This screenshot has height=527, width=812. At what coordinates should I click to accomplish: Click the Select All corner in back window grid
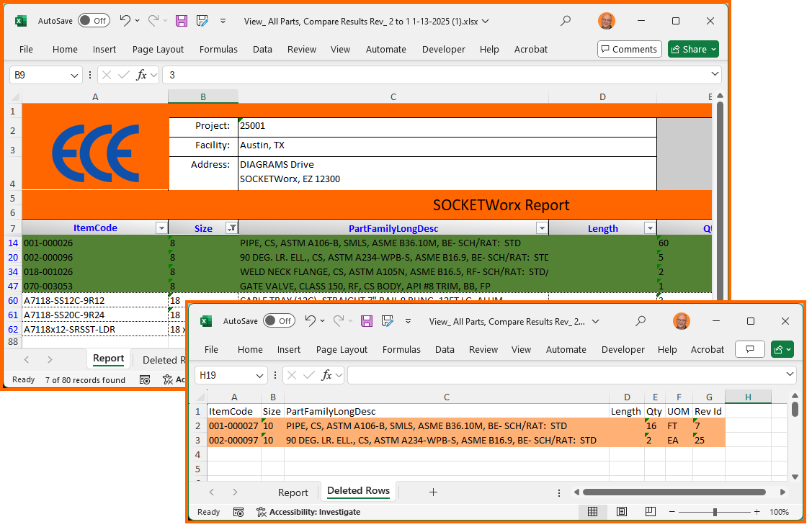click(15, 96)
